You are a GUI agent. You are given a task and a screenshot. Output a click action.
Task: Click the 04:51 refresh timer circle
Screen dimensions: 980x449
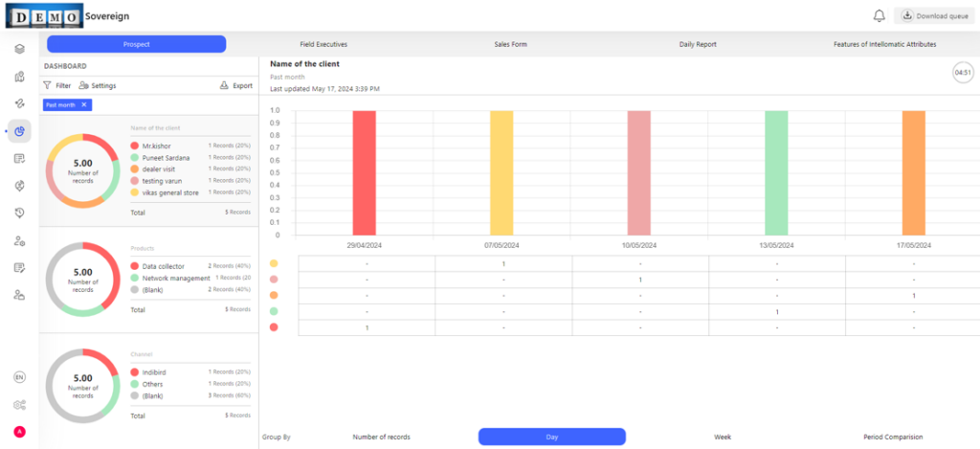[x=961, y=73]
